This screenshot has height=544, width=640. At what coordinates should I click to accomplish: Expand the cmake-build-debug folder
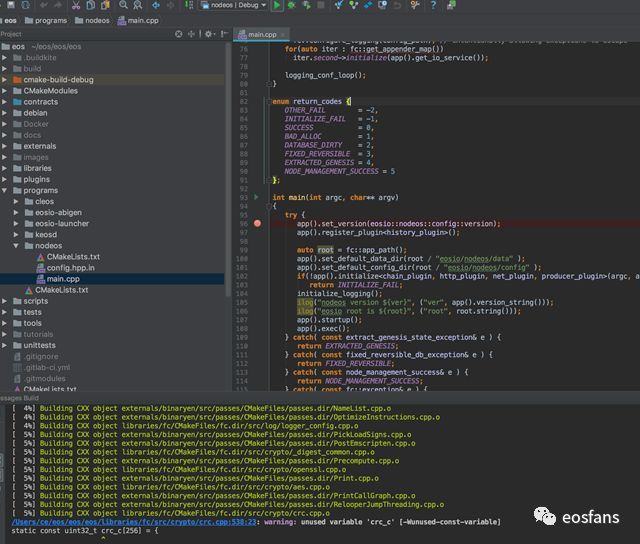click(x=4, y=80)
